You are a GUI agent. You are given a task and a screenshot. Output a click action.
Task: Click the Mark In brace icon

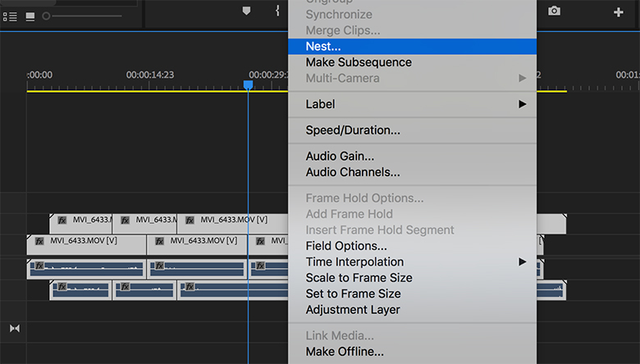tap(277, 11)
